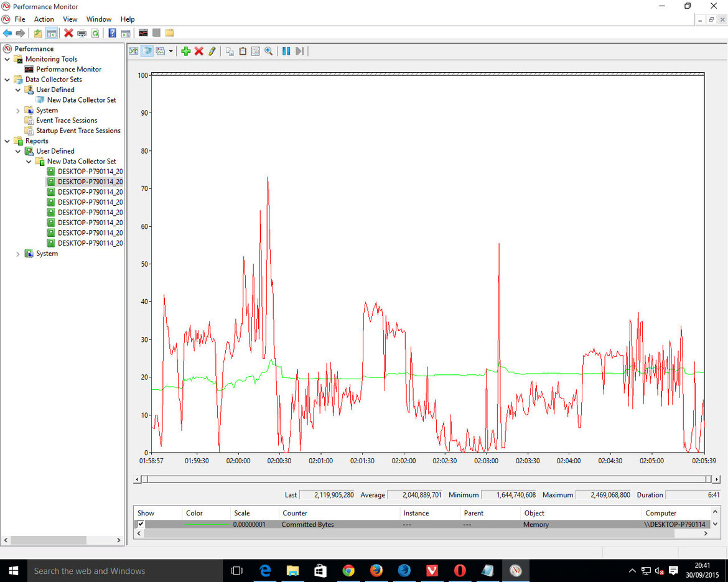Open the View menu
This screenshot has height=582, width=728.
[70, 19]
